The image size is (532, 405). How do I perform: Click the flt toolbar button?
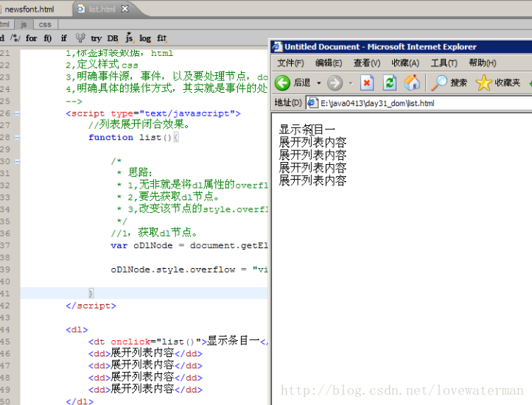[162, 38]
